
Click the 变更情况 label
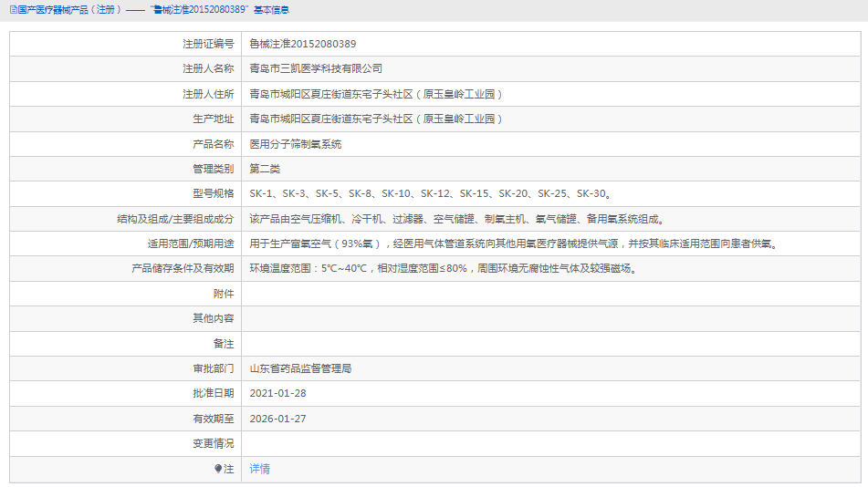(x=214, y=443)
